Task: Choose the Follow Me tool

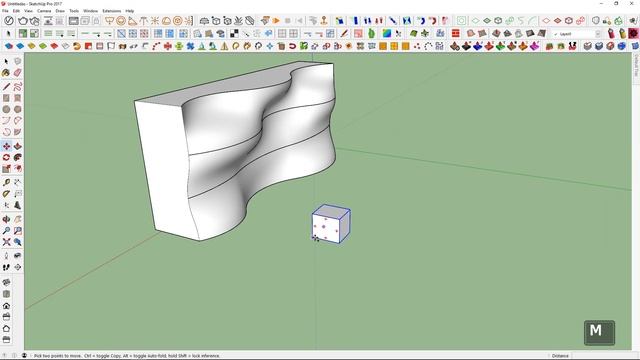Action: [18, 158]
